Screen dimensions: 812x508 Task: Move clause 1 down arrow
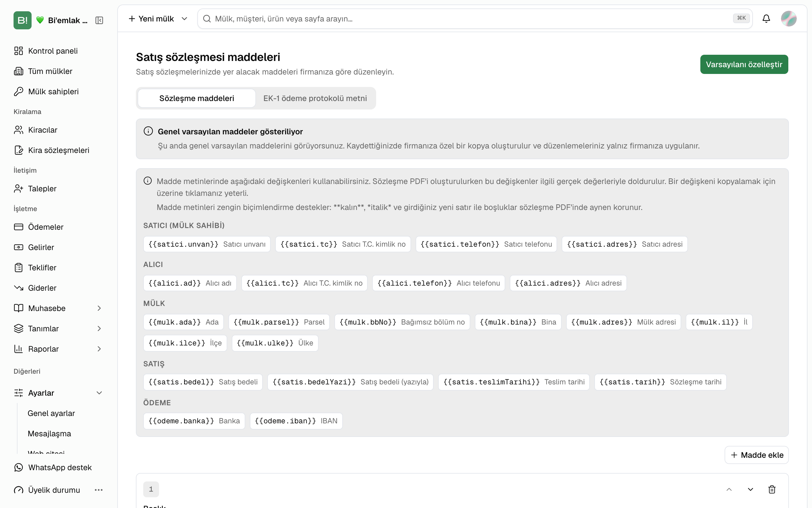[x=751, y=489]
